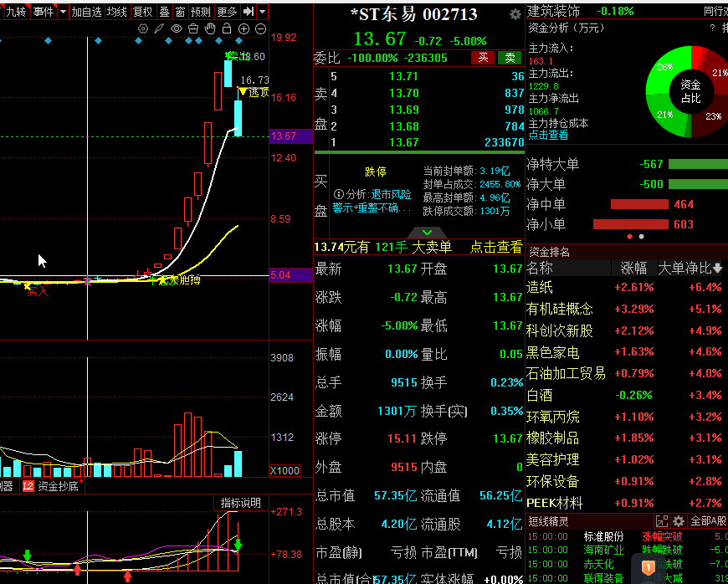Open the 均线 moving average option
This screenshot has width=728, height=584.
click(x=116, y=12)
